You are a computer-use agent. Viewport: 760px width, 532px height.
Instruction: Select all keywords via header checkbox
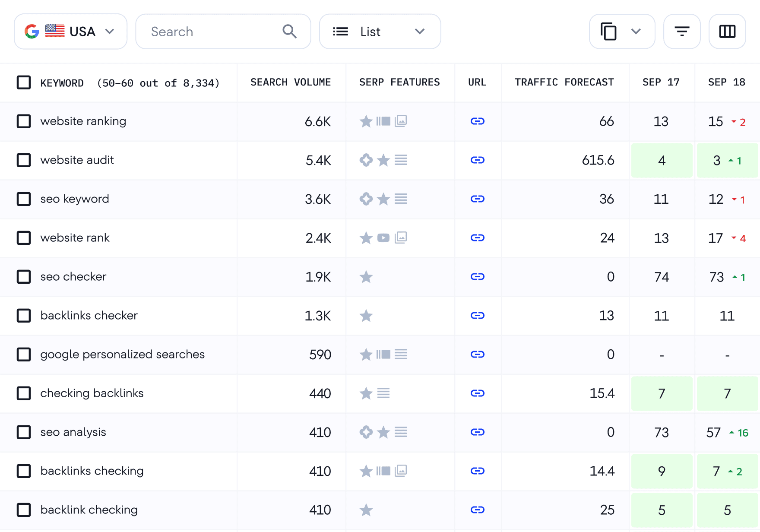coord(24,82)
